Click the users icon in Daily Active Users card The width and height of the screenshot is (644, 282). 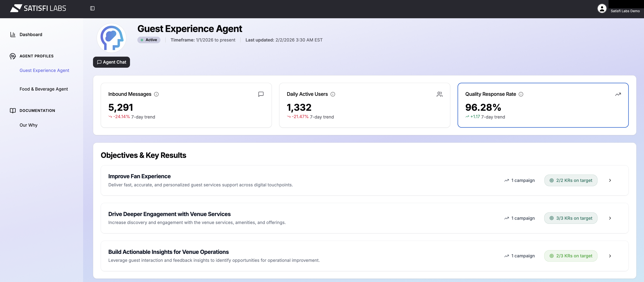tap(439, 94)
